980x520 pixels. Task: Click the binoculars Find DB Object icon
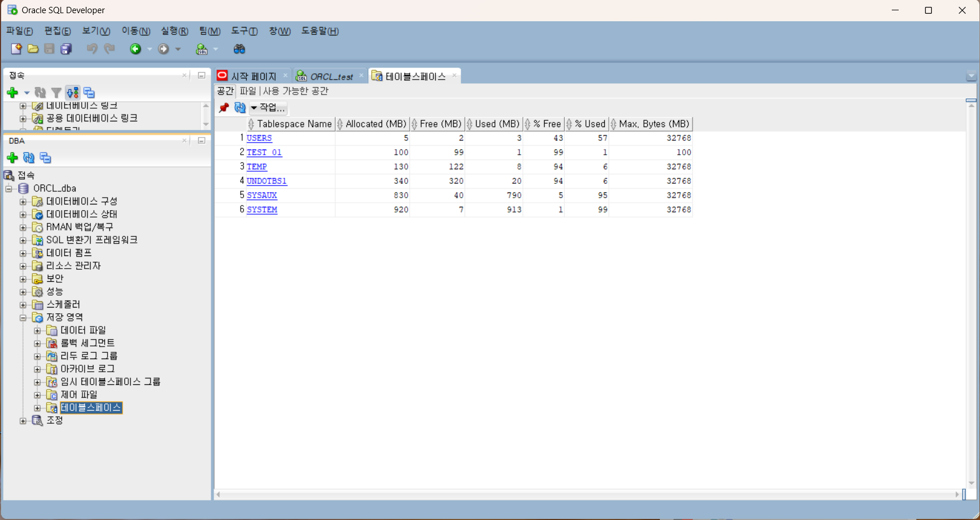(239, 49)
